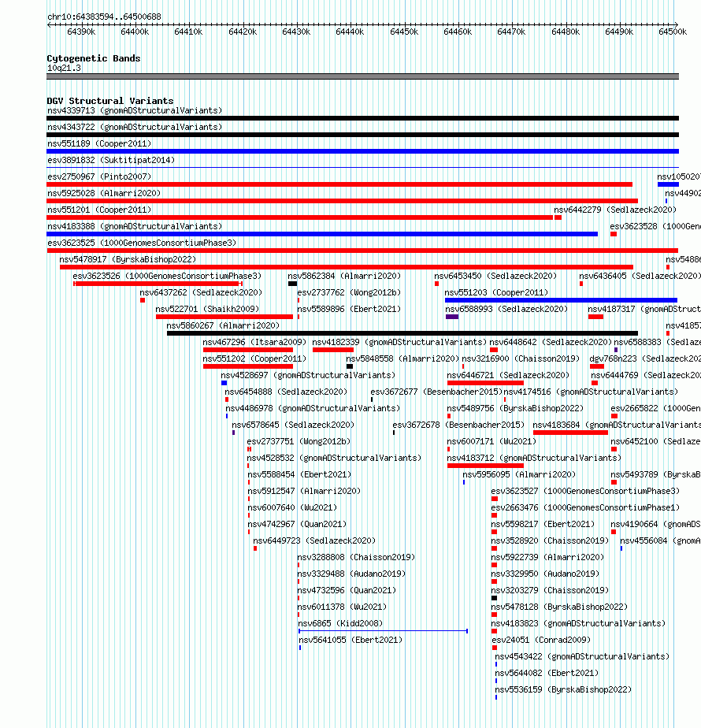Open nsv6007640 (Wu2021) label
The height and width of the screenshot is (728, 701).
pyautogui.click(x=292, y=508)
